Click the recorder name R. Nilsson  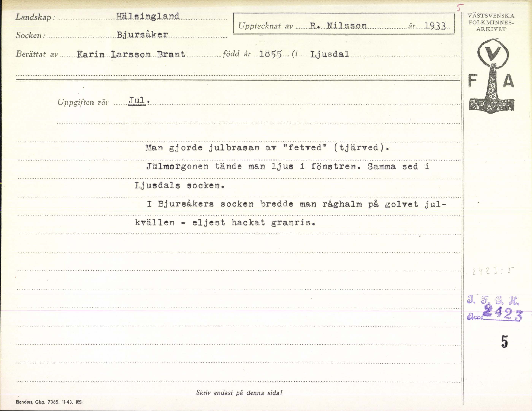pyautogui.click(x=338, y=26)
